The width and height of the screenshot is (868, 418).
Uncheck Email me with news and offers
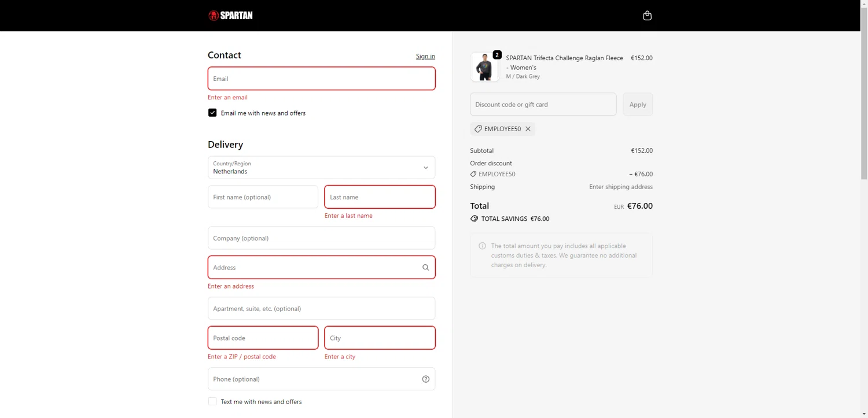pos(212,113)
